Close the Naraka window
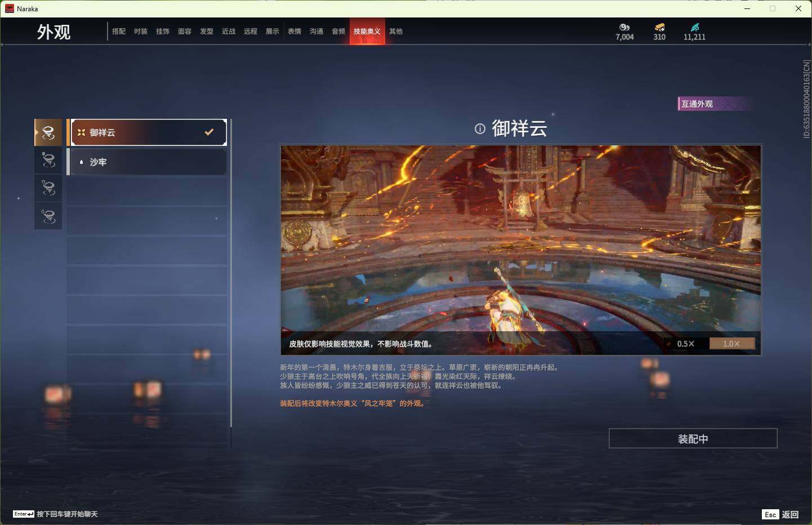 798,8
